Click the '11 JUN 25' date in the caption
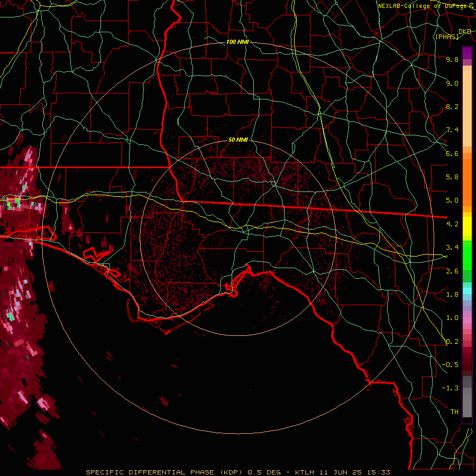Image resolution: width=476 pixels, height=476 pixels. click(x=340, y=472)
